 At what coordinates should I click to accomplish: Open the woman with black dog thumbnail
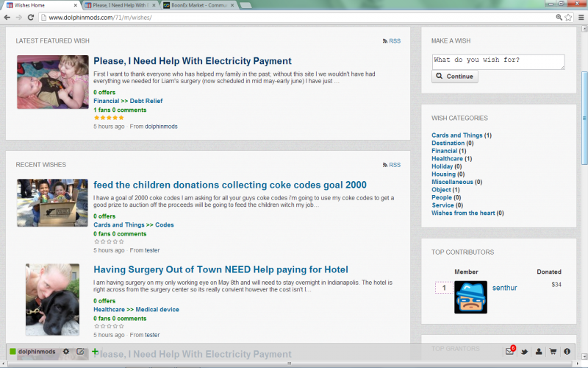point(52,300)
